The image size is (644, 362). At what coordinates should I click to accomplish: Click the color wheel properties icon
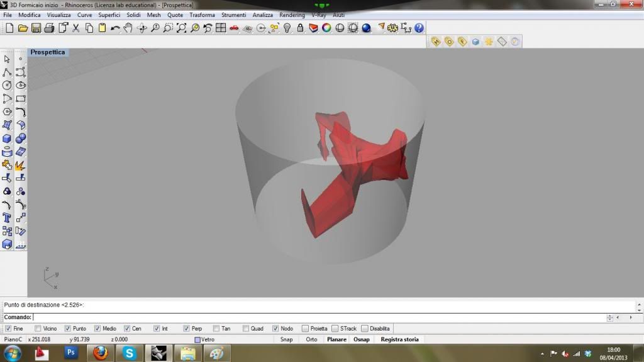point(326,28)
